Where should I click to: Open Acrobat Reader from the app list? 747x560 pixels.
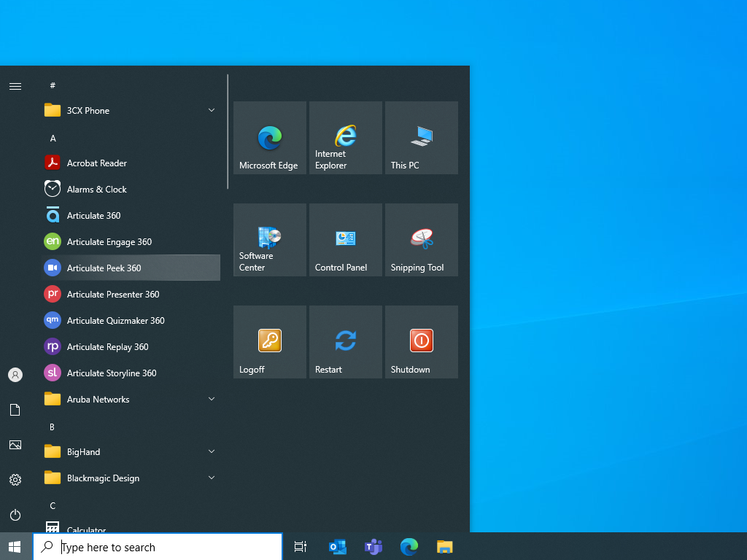131,163
